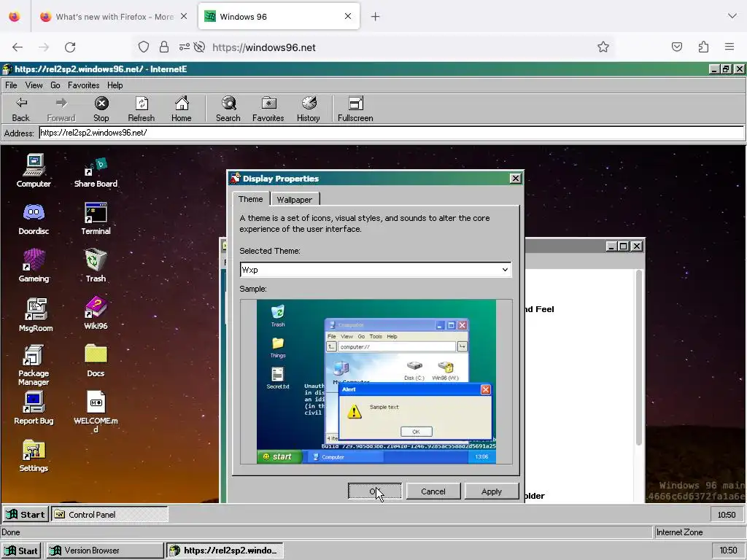The width and height of the screenshot is (747, 560).
Task: Select the Share Board desktop icon
Action: tap(96, 172)
